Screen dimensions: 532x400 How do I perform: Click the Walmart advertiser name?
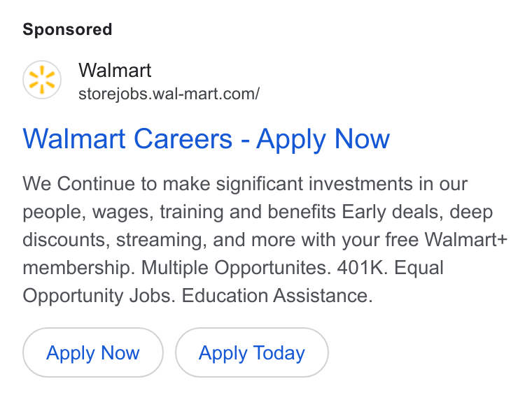pyautogui.click(x=115, y=71)
